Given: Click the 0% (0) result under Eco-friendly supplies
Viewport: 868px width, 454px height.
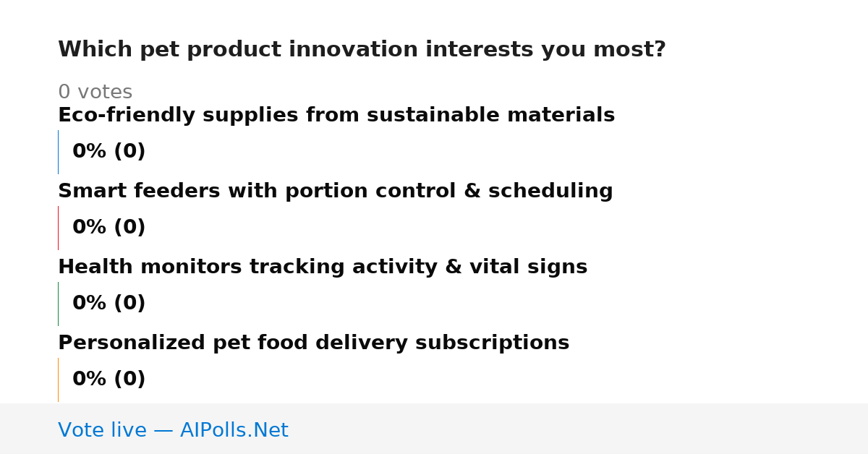Looking at the screenshot, I should [x=109, y=152].
